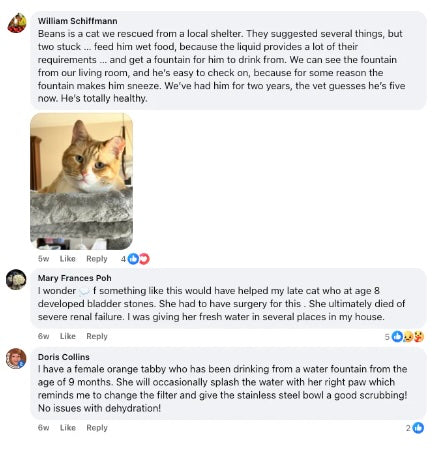Click heart reaction icon on William's comment
The height and width of the screenshot is (457, 438).
(144, 259)
